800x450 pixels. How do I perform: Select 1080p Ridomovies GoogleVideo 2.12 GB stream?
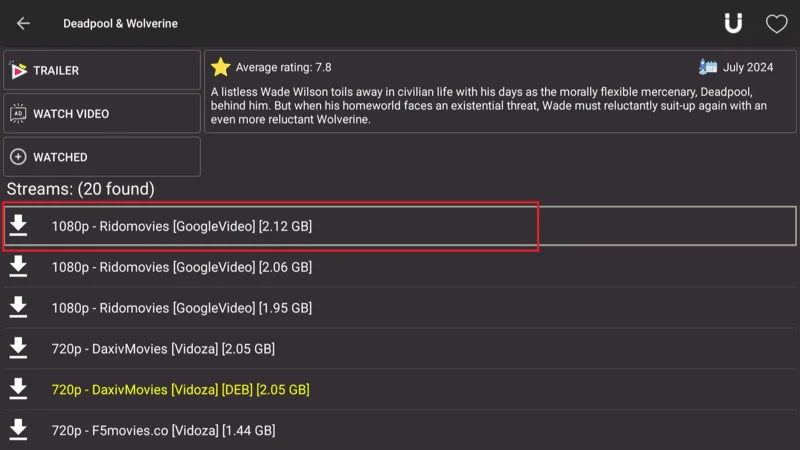[x=182, y=227]
